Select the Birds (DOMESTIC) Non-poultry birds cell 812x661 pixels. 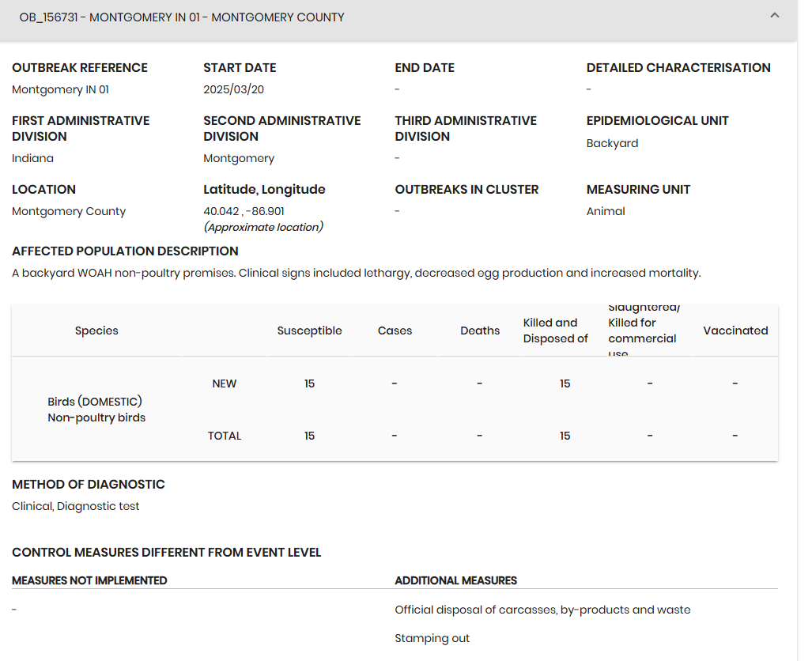tap(96, 410)
